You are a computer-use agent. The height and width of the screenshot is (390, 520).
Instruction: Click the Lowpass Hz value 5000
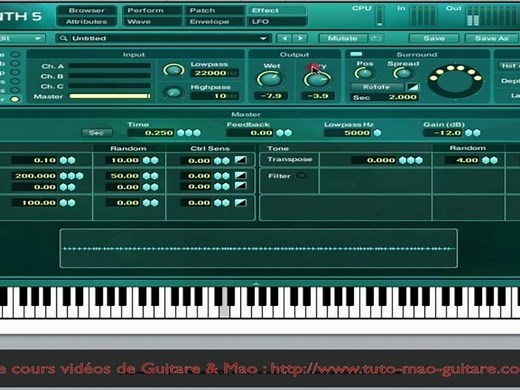tap(348, 133)
